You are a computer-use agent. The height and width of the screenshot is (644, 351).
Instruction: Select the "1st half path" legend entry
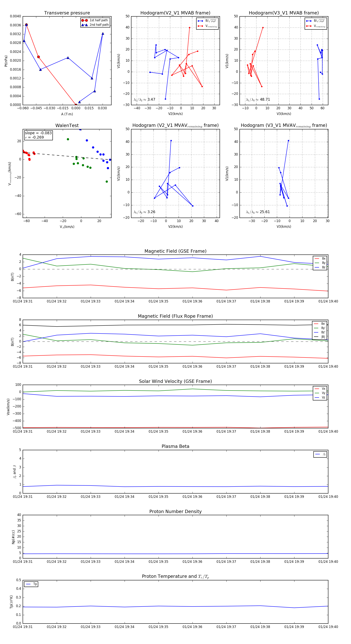coord(95,20)
